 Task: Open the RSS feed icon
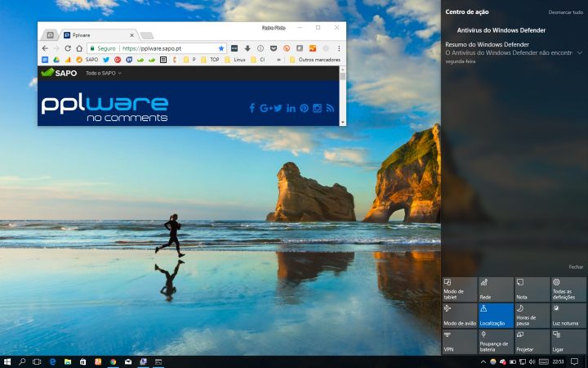click(330, 108)
